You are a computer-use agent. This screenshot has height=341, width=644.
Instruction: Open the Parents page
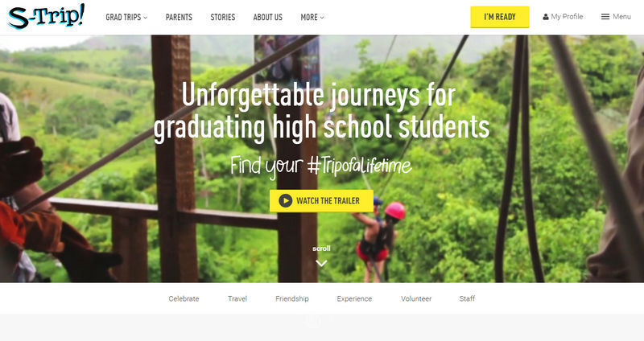(x=179, y=17)
